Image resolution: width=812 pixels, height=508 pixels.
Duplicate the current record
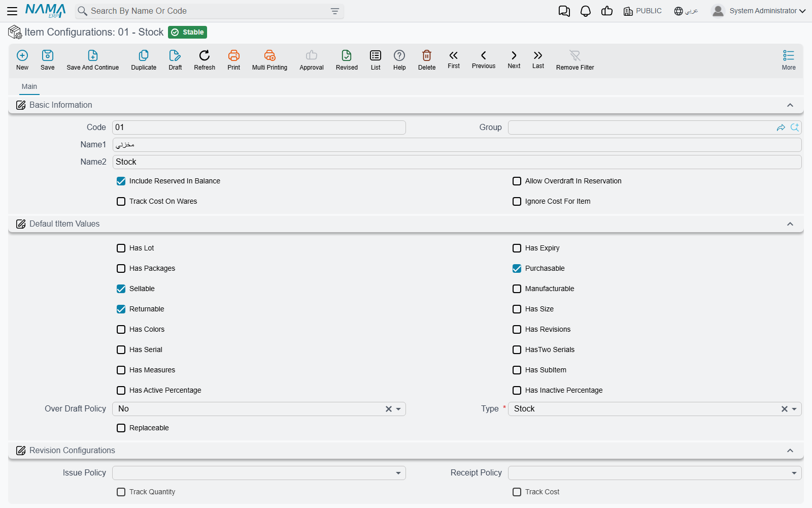pos(144,60)
